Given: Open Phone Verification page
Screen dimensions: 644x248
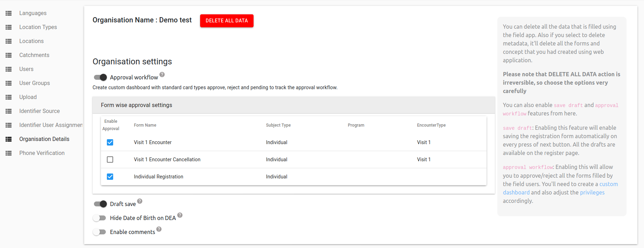Looking at the screenshot, I should coord(42,153).
